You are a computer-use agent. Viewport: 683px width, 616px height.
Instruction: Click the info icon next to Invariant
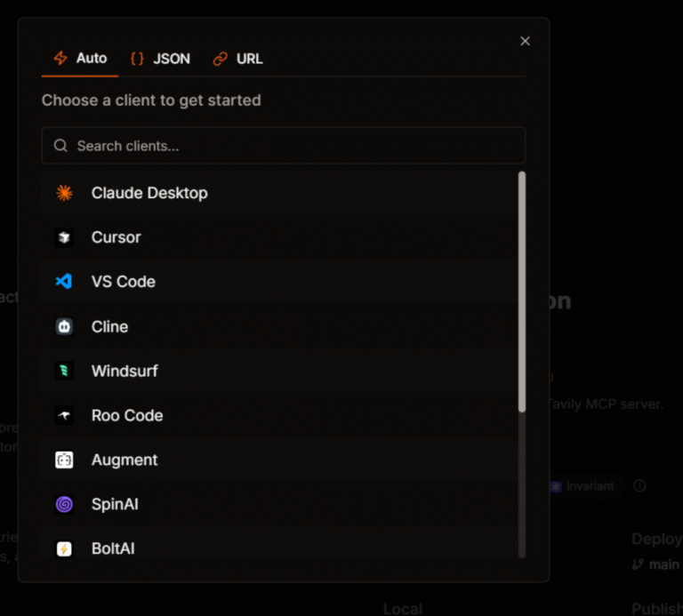(x=639, y=485)
